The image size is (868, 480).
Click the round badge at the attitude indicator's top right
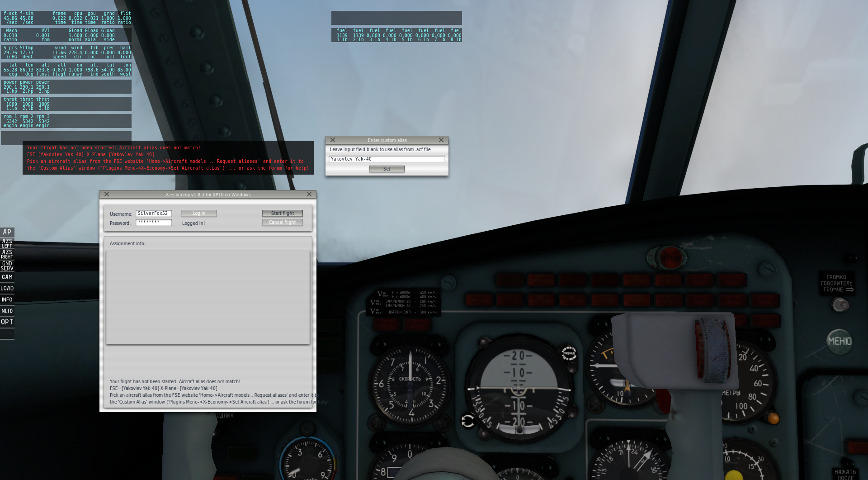click(569, 352)
